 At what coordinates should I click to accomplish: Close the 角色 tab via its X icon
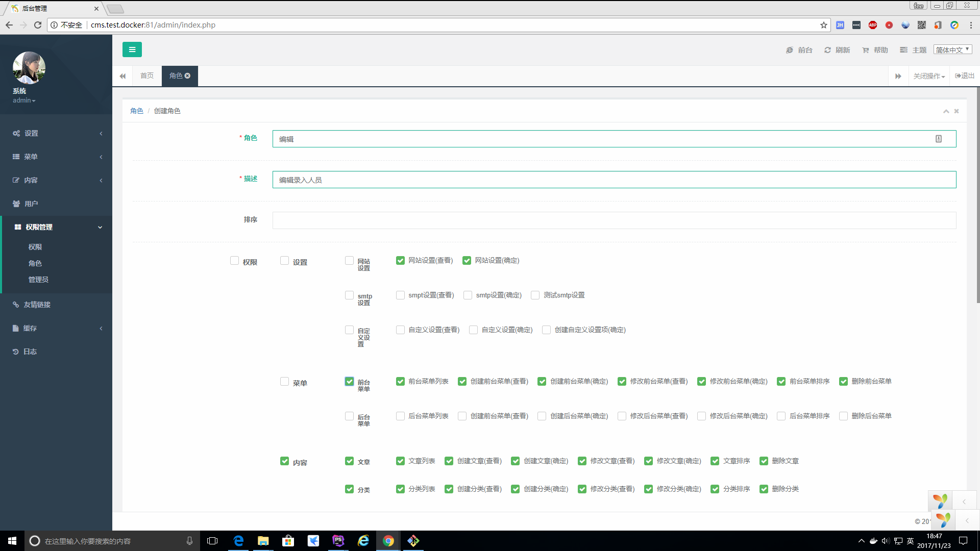pos(188,76)
